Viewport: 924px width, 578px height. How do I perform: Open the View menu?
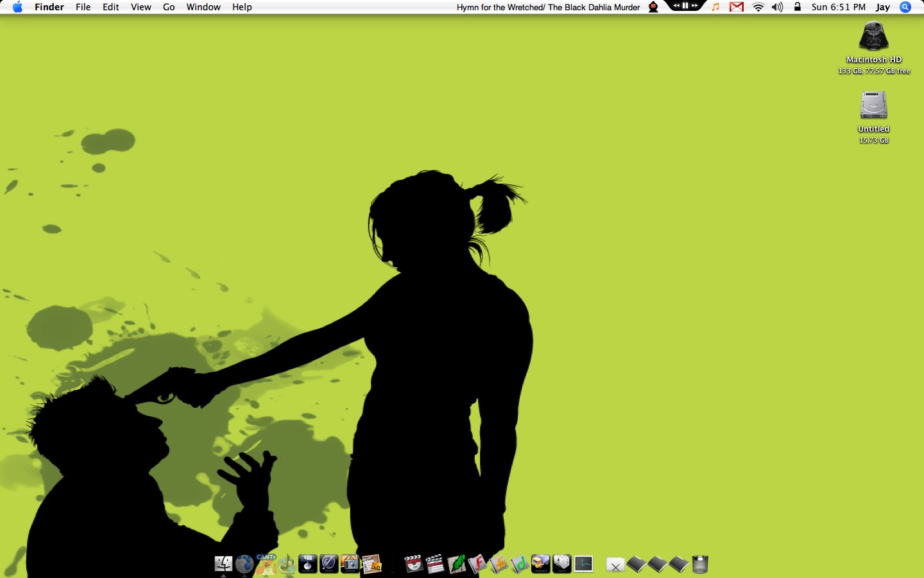point(141,7)
